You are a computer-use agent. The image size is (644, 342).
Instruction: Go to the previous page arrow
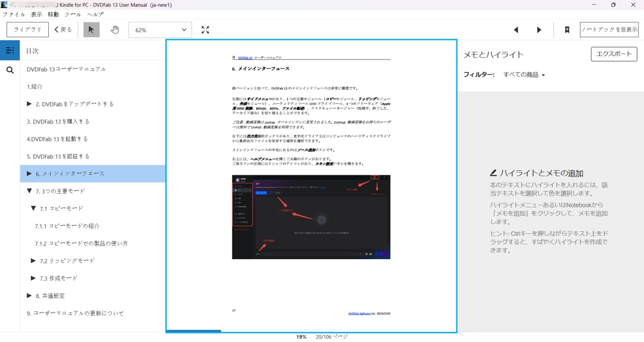click(516, 30)
